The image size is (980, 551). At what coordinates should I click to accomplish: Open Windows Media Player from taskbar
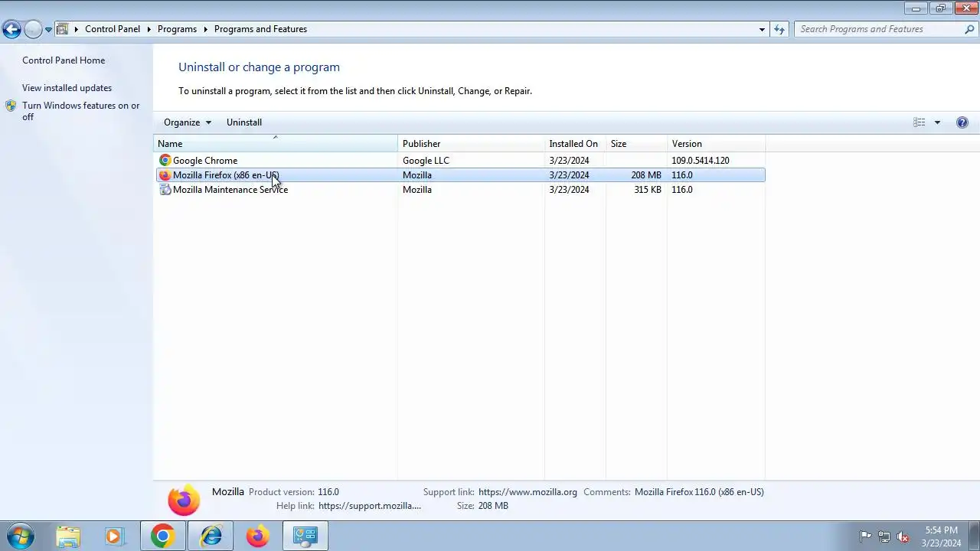pos(114,536)
